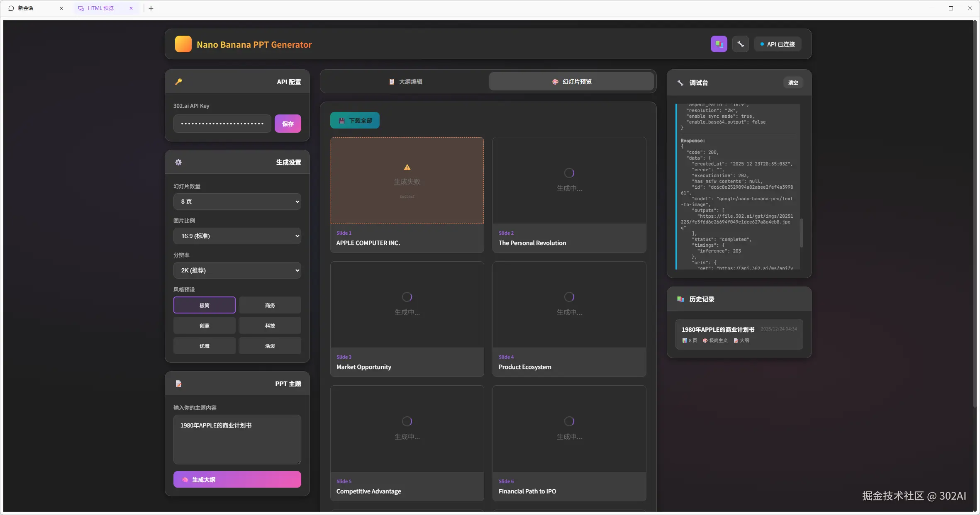Viewport: 980px width, 515px height.
Task: Click the document icon beside PPT theme
Action: [178, 384]
